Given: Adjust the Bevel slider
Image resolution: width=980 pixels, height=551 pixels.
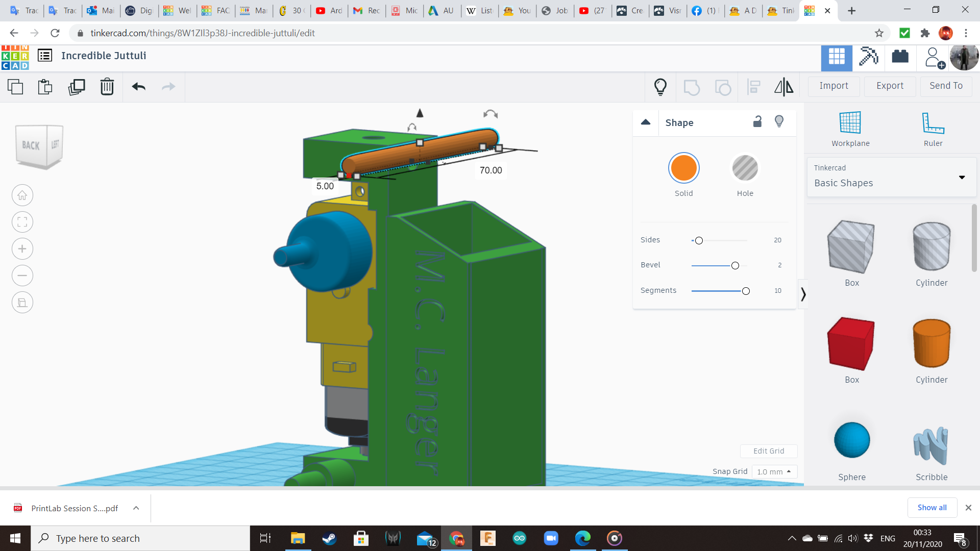Looking at the screenshot, I should [x=735, y=265].
